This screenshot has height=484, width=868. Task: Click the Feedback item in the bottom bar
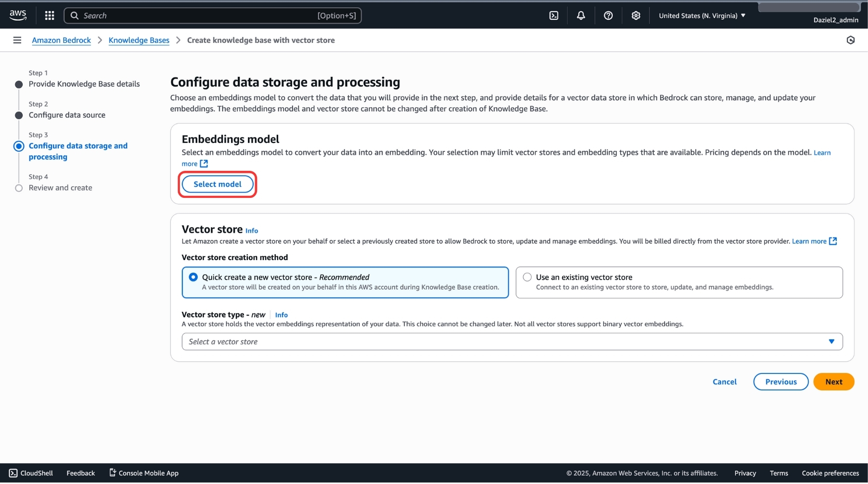pyautogui.click(x=81, y=473)
